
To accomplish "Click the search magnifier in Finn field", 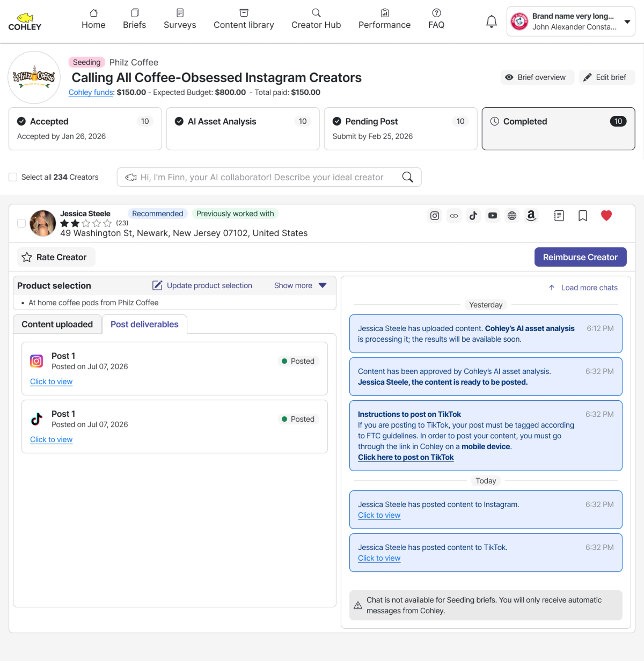I will click(408, 177).
